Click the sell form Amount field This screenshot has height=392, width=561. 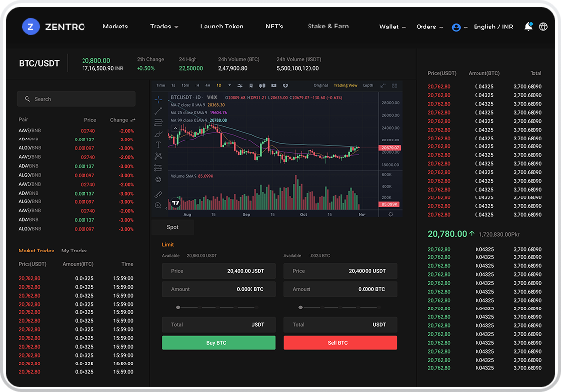[x=340, y=289]
